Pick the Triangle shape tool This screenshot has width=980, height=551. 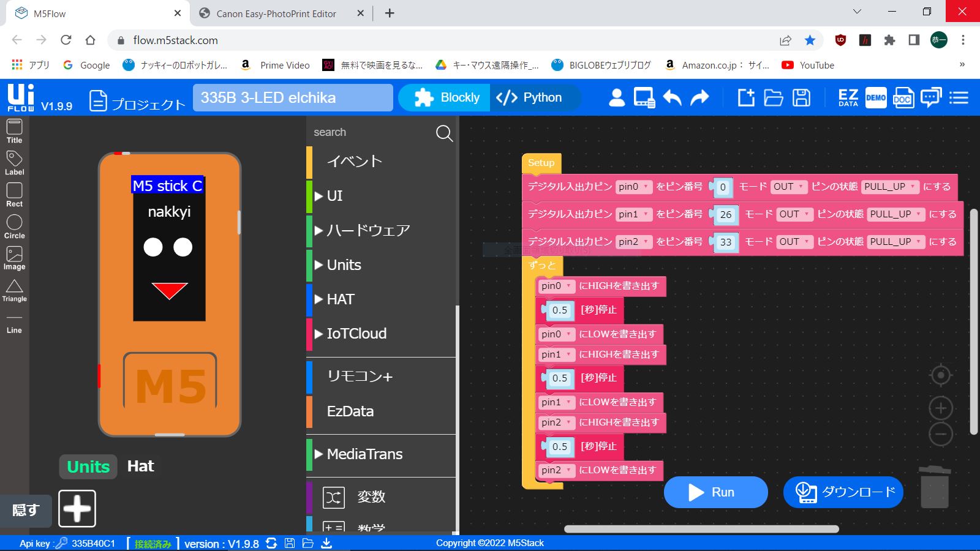point(14,290)
